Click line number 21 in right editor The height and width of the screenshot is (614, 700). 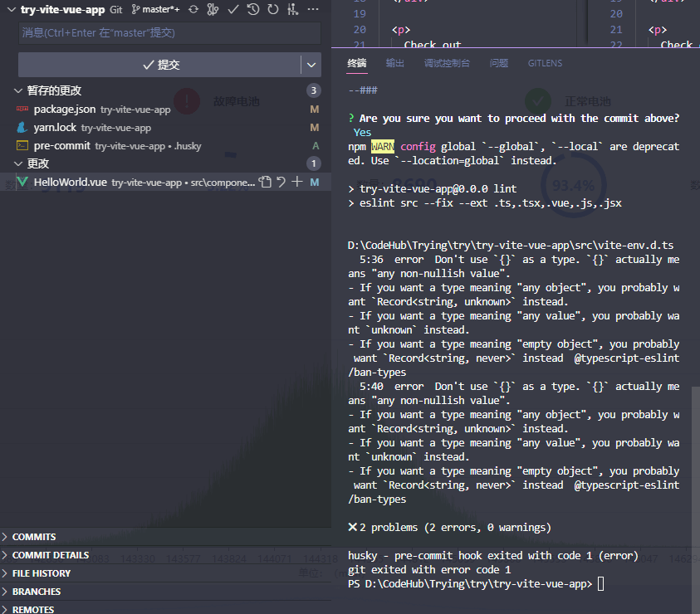(x=616, y=29)
